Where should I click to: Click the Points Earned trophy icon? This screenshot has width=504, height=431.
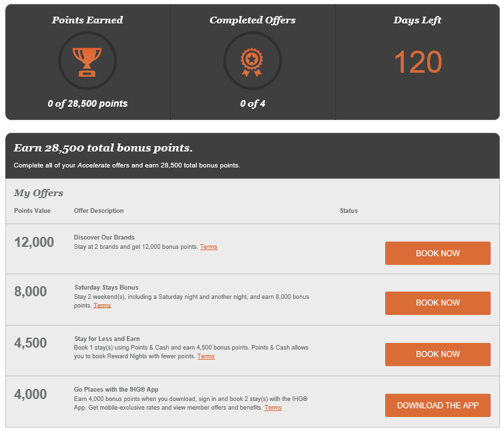(x=87, y=61)
